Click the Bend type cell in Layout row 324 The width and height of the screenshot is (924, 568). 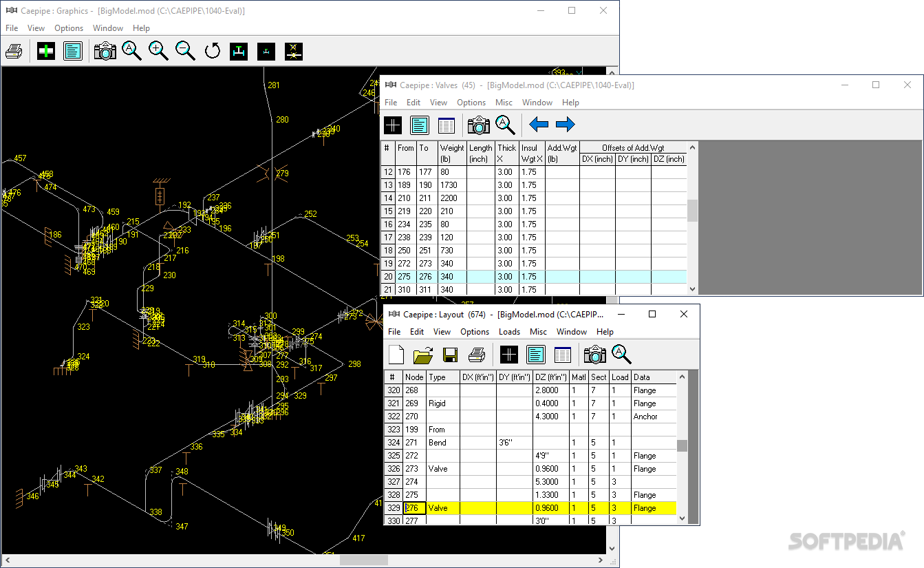444,443
